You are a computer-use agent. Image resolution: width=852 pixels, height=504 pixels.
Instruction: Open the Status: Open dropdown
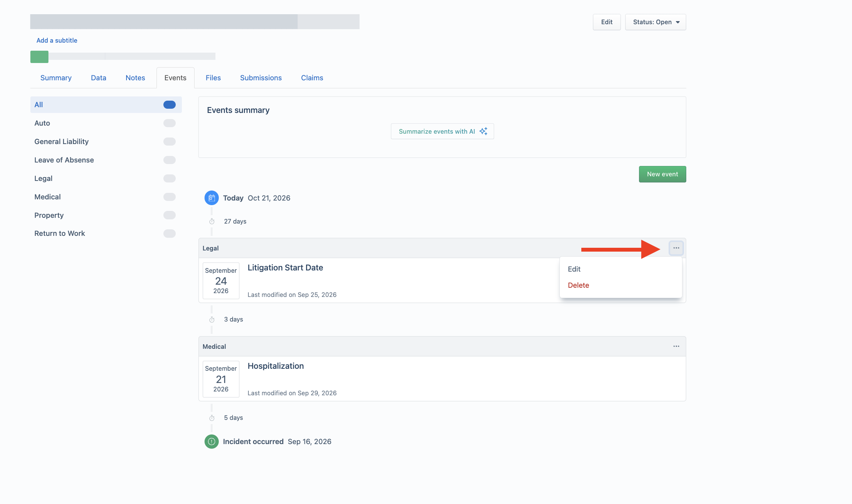click(x=656, y=22)
